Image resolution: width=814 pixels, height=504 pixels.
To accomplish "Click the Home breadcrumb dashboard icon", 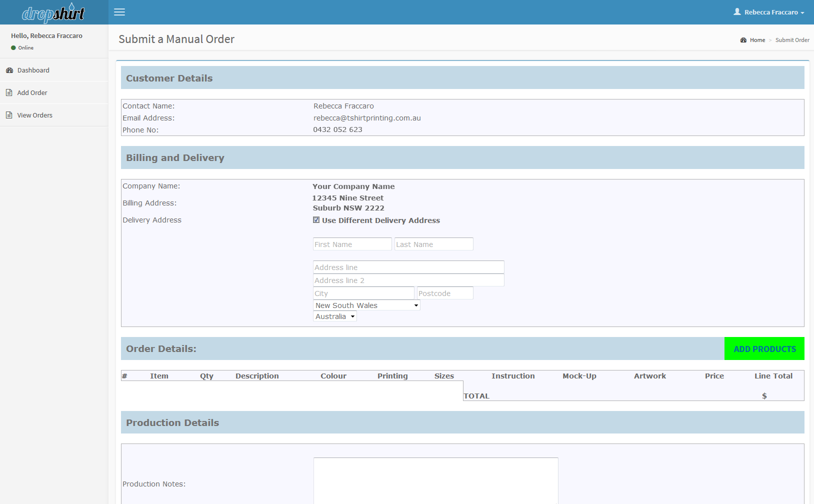I will (x=743, y=40).
